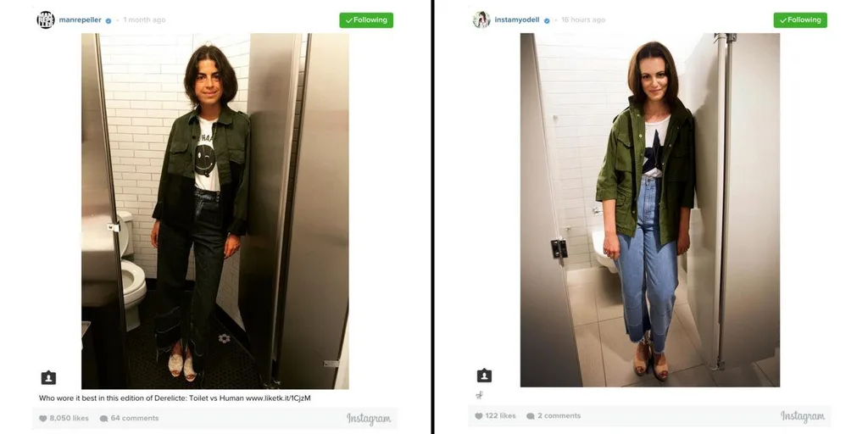Open Instagram logo on left post
868x434 pixels.
click(x=369, y=419)
